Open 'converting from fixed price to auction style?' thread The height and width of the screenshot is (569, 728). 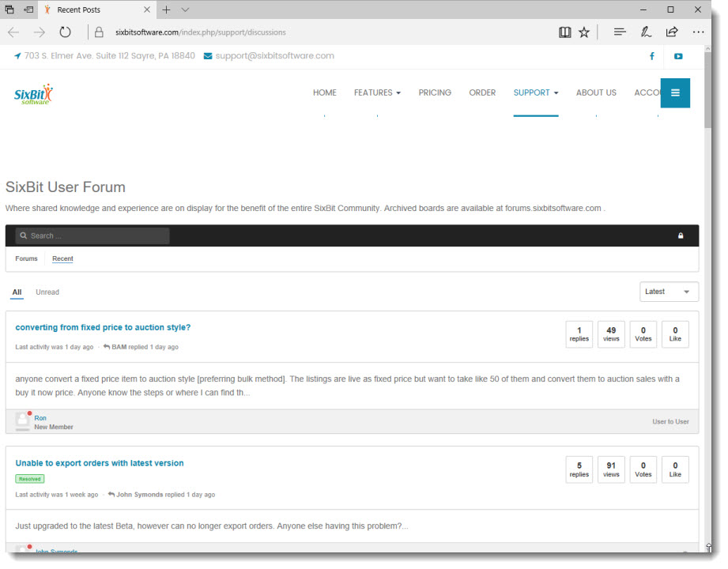pyautogui.click(x=103, y=327)
